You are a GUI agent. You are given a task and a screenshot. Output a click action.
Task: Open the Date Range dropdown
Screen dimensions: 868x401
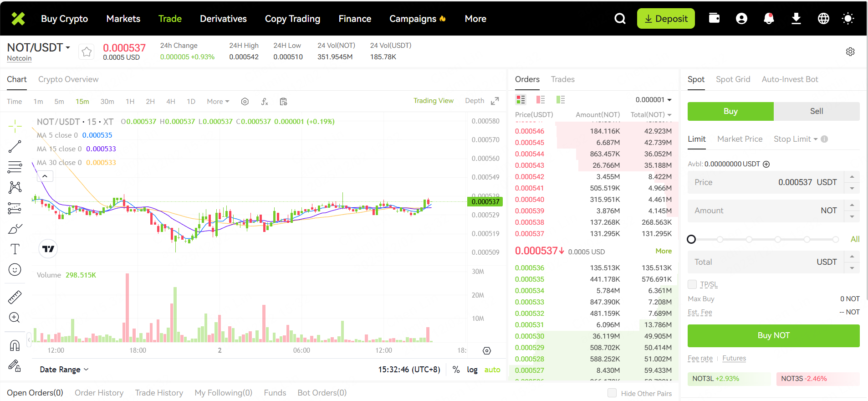(64, 370)
